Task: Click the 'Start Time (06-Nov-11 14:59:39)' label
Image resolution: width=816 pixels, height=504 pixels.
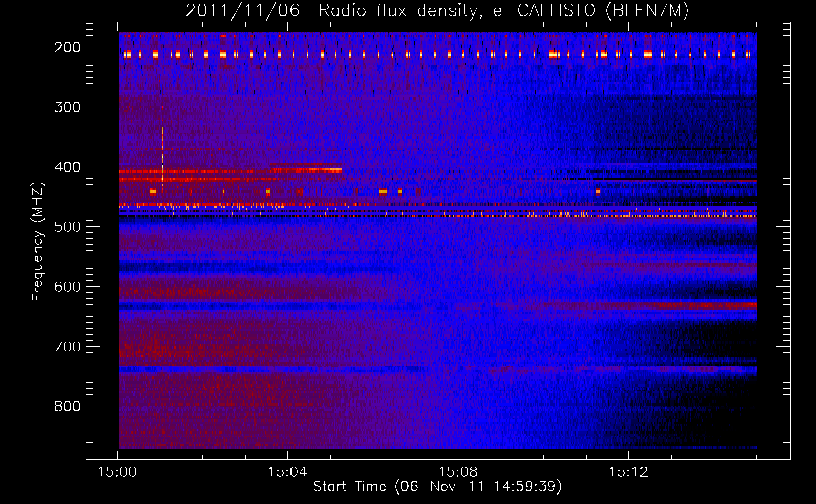Action: coord(437,486)
